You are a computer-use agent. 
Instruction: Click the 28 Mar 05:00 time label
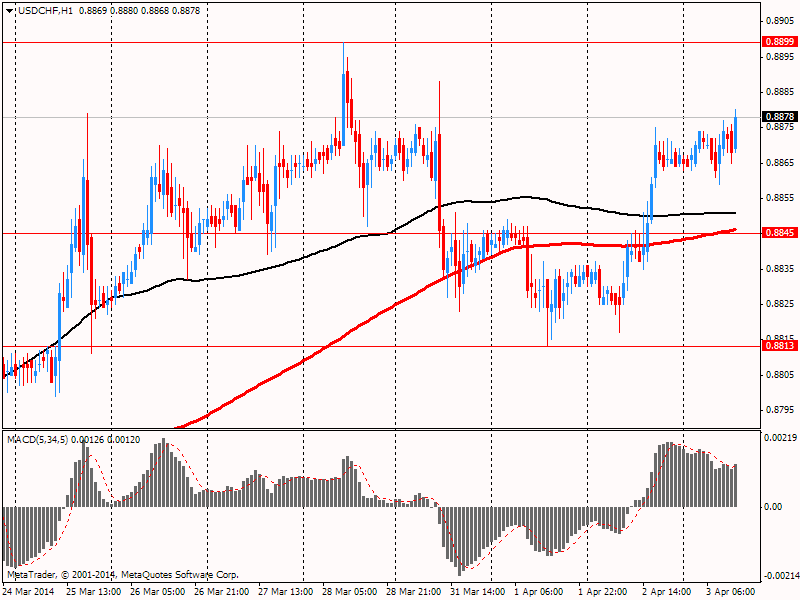click(349, 592)
